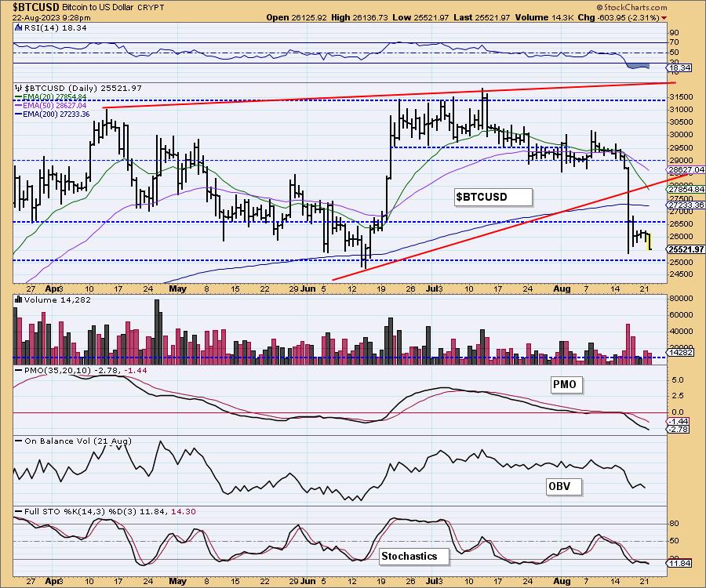Click the $BTCUSD ticker symbol in the header

click(x=35, y=7)
